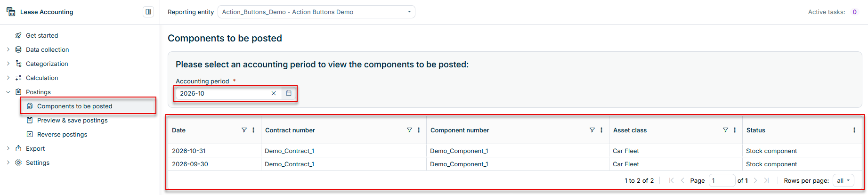Open the Reporting entity dropdown
The image size is (868, 195).
click(316, 12)
